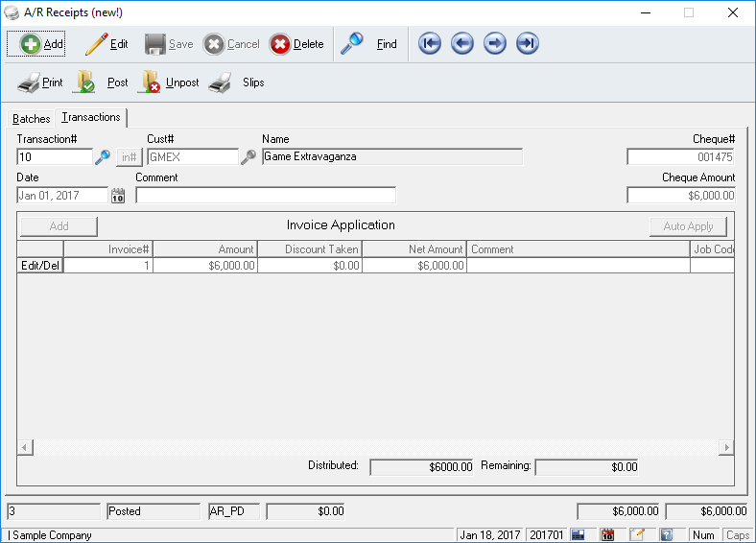Go to the previous record arrow
This screenshot has width=756, height=543.
click(462, 44)
